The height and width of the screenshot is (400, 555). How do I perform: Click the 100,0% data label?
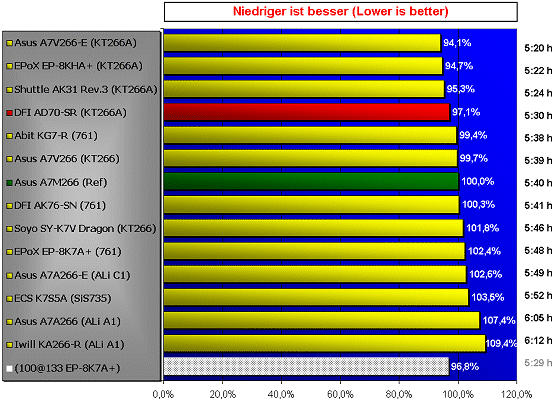(x=478, y=182)
